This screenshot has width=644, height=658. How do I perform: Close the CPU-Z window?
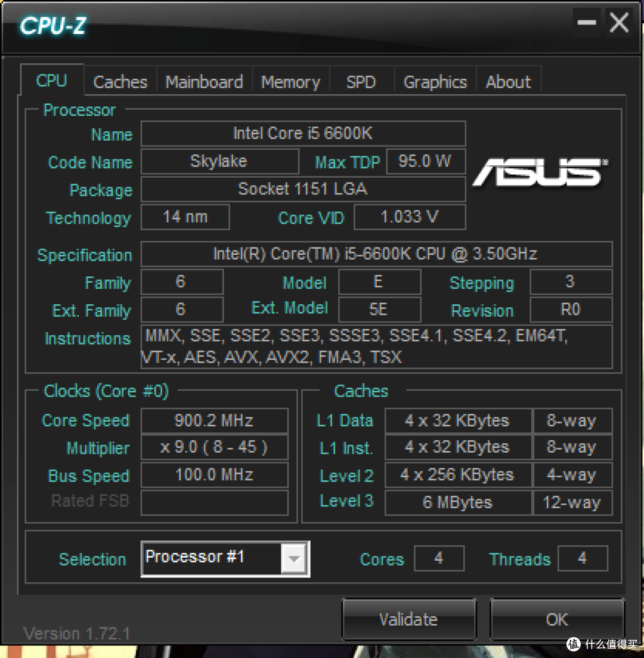tap(619, 23)
